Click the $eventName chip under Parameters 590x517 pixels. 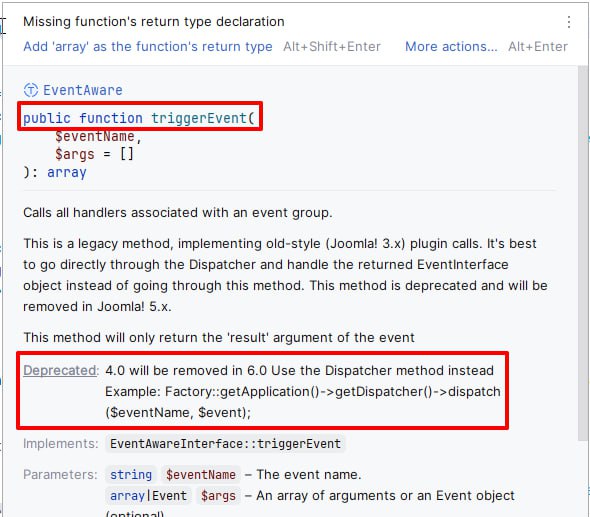pos(201,474)
